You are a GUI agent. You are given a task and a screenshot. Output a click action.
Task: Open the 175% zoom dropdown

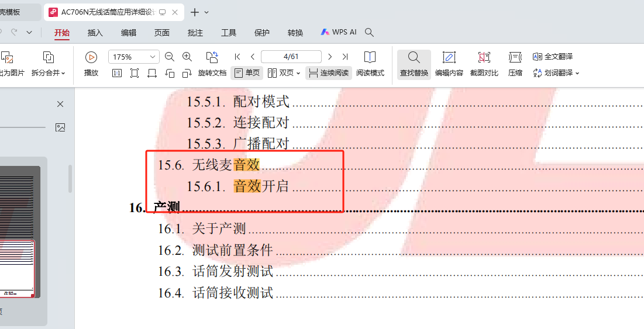(x=153, y=57)
